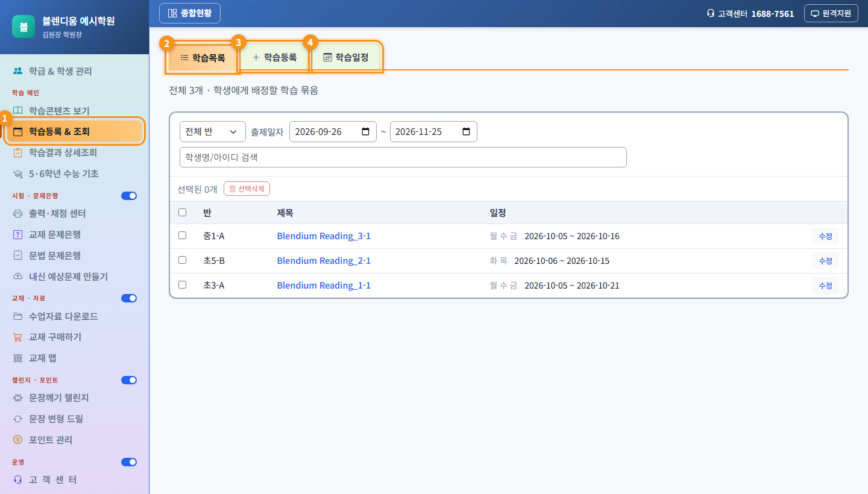The width and height of the screenshot is (868, 494).
Task: Click the 교재 맵 grid icon
Action: point(18,358)
